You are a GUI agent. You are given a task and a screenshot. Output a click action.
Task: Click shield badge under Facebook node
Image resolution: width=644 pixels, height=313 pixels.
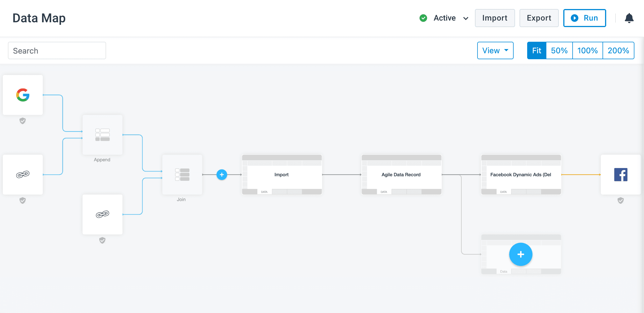(621, 200)
